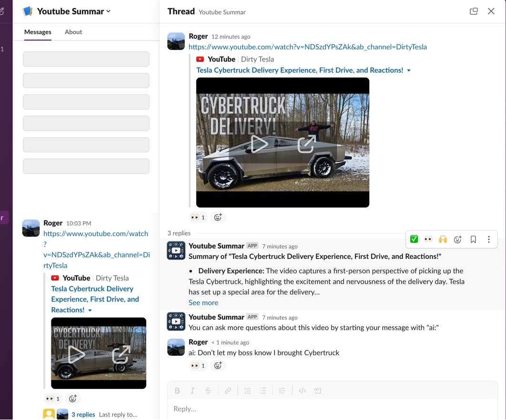Viewport: 506px width, 420px height.
Task: Open the Messages pane video in a new window
Action: pos(121,354)
